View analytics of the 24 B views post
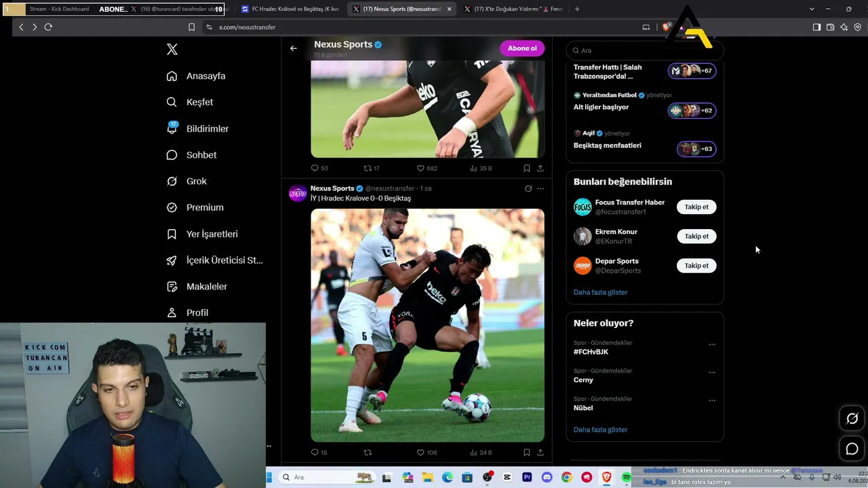Viewport: 868px width, 488px height. pyautogui.click(x=481, y=452)
